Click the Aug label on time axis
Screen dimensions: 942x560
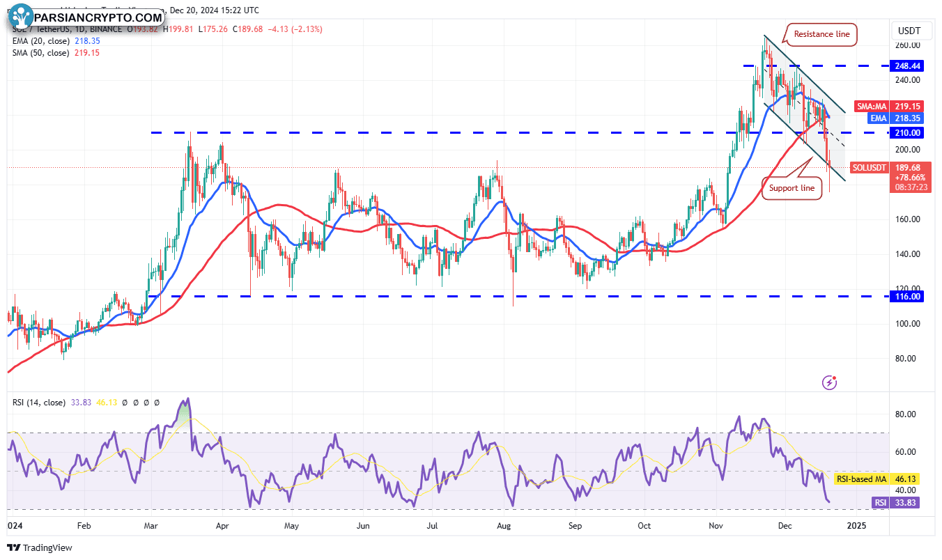tap(505, 527)
